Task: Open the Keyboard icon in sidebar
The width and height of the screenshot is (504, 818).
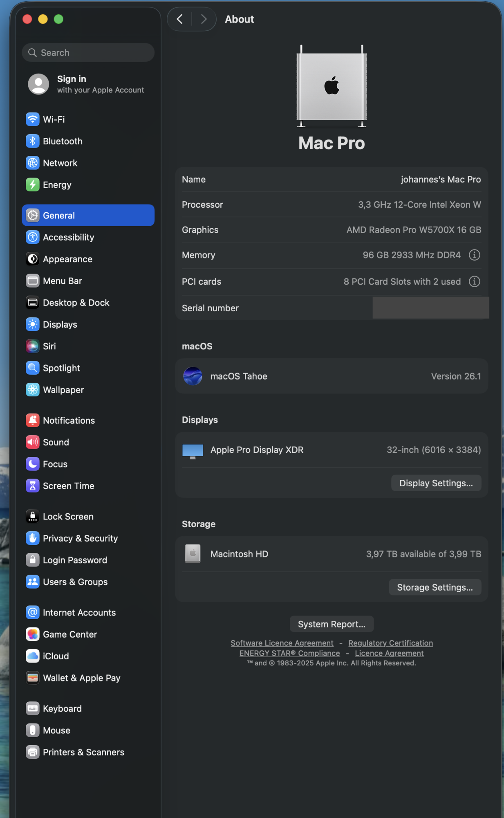Action: click(x=33, y=708)
